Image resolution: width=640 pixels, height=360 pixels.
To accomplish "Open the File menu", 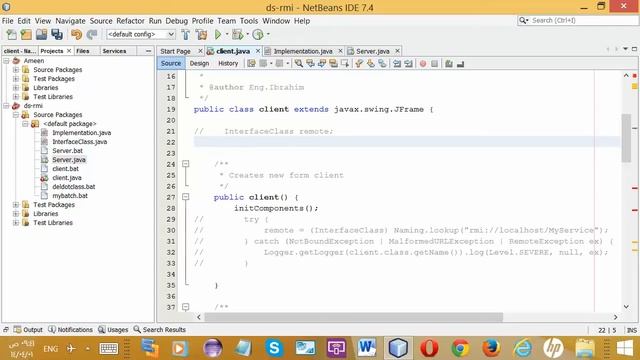I will click(x=7, y=21).
